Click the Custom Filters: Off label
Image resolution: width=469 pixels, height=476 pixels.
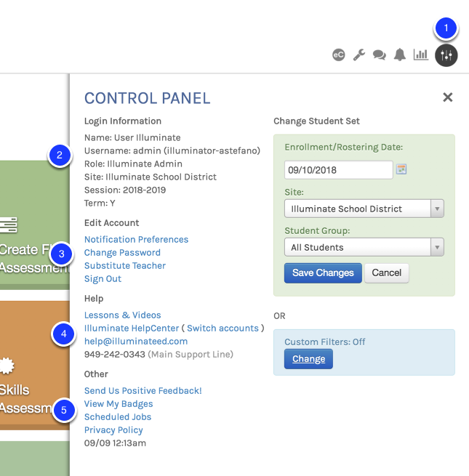coord(325,342)
